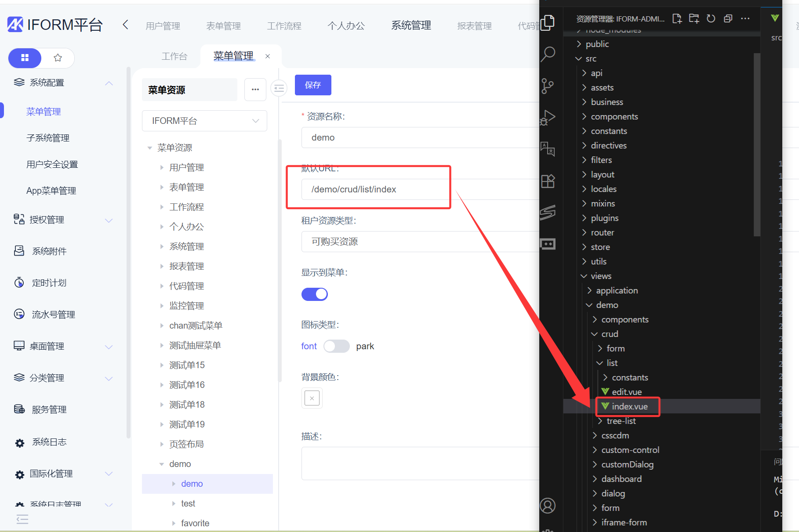Expand the 用户管理 tree node
Viewport: 799px width, 532px height.
click(162, 167)
